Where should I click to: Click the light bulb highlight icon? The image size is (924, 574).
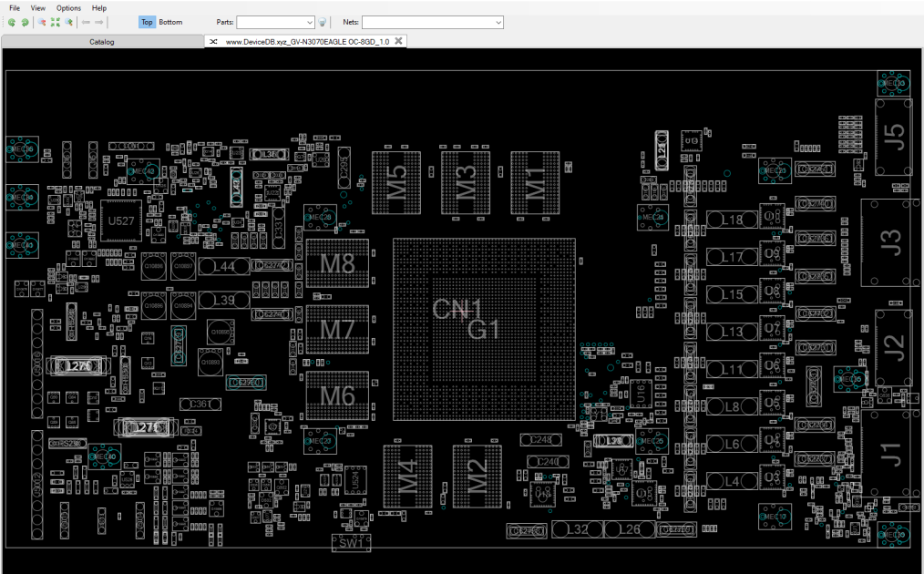point(323,23)
